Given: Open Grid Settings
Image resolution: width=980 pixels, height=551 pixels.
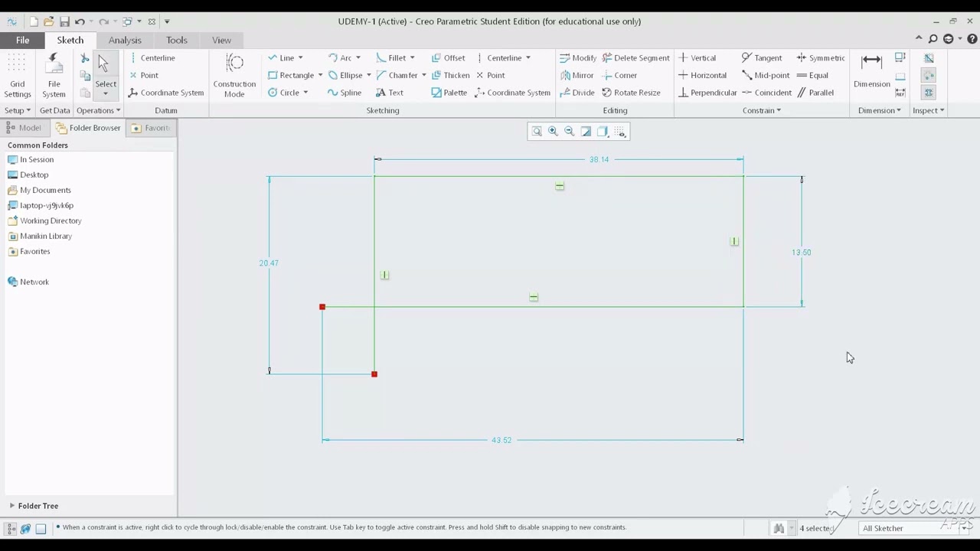Looking at the screenshot, I should (17, 77).
